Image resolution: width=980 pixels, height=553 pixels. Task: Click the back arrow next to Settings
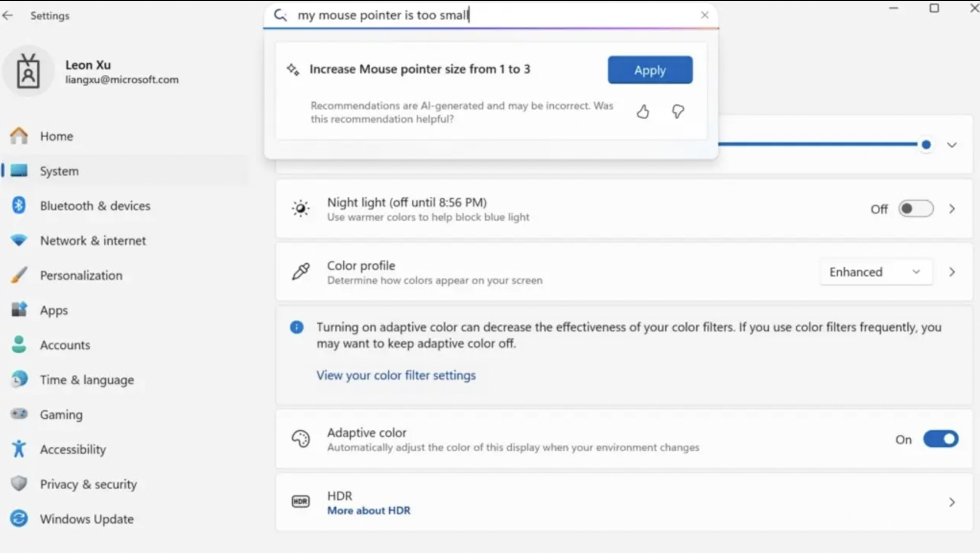tap(8, 16)
